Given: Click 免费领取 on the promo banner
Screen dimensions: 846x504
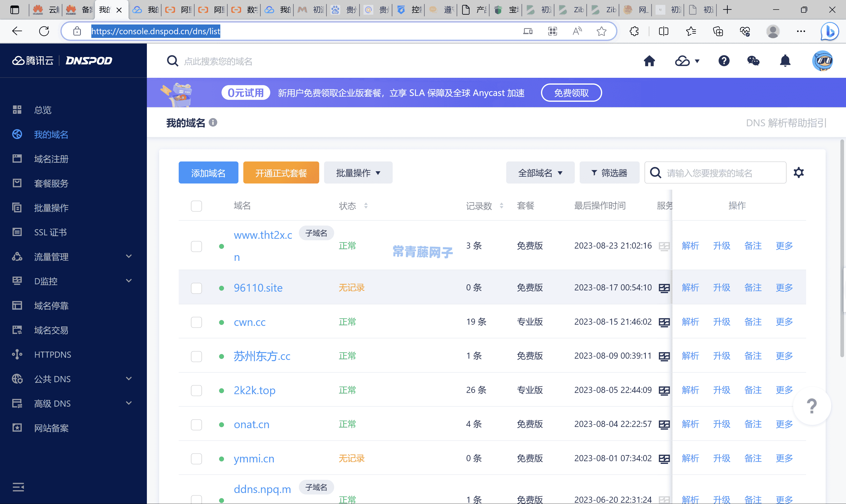Looking at the screenshot, I should pyautogui.click(x=571, y=93).
